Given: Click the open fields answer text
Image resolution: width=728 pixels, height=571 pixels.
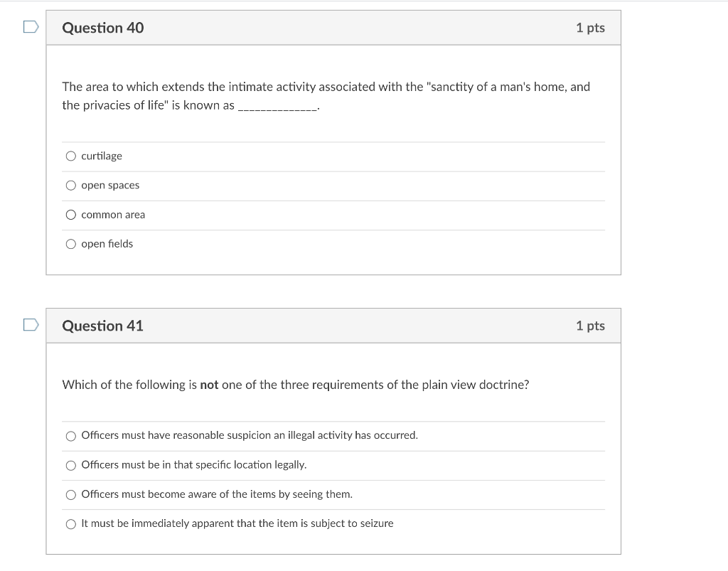Looking at the screenshot, I should pyautogui.click(x=107, y=244).
